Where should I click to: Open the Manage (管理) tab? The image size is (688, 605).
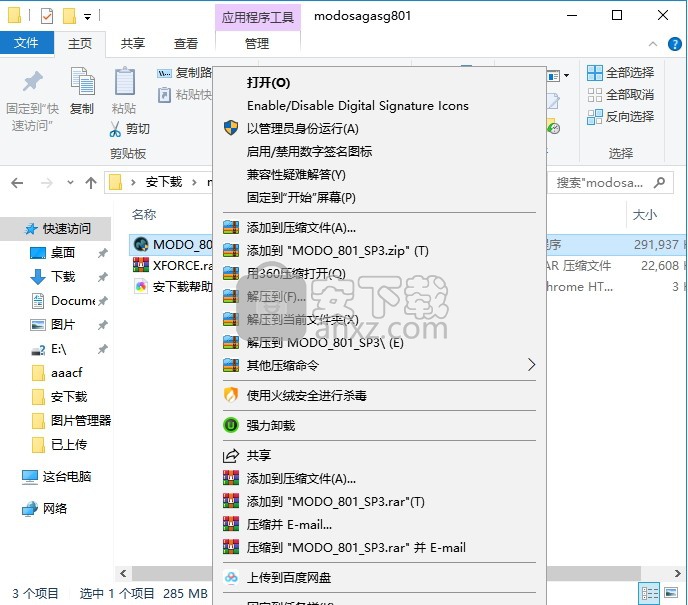pyautogui.click(x=257, y=43)
